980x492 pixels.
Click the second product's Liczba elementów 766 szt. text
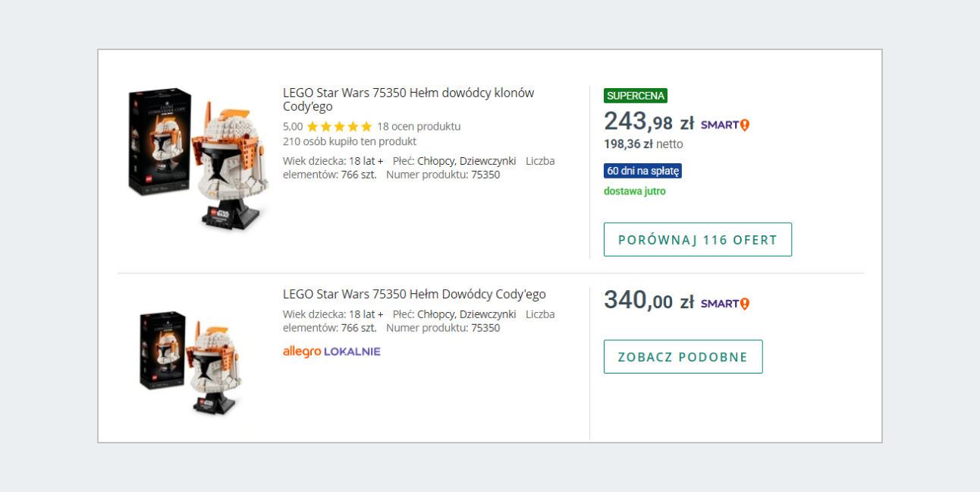419,321
